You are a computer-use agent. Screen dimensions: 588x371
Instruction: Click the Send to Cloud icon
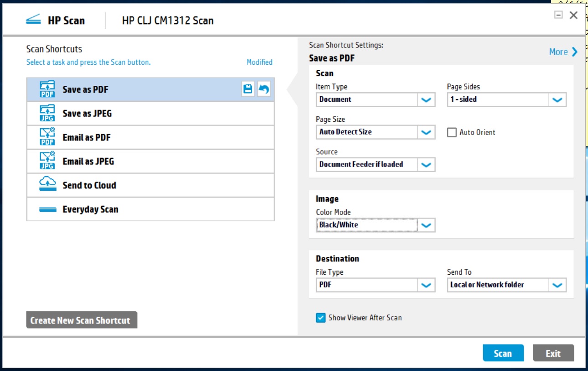point(47,185)
